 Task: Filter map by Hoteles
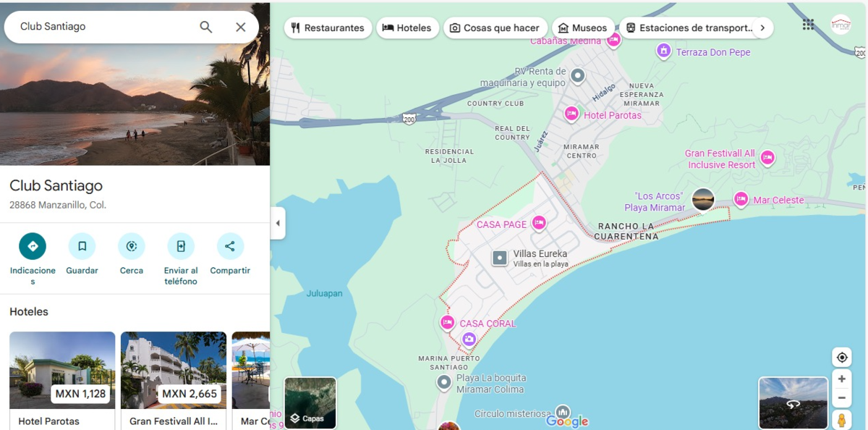[x=407, y=28]
